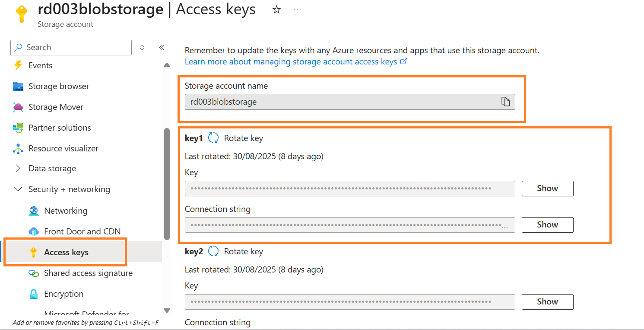Open the Networking settings icon
This screenshot has width=644, height=330.
pos(34,211)
